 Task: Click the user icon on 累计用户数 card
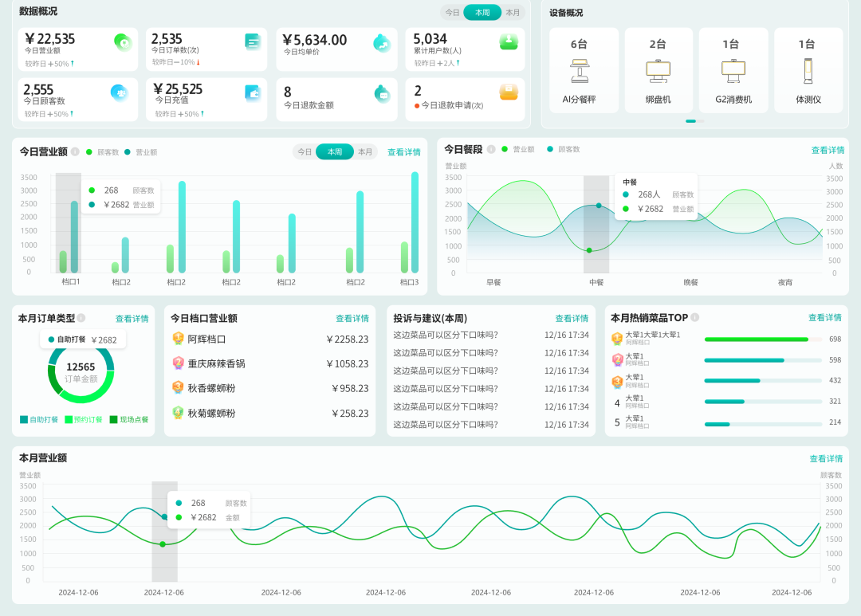click(x=509, y=41)
